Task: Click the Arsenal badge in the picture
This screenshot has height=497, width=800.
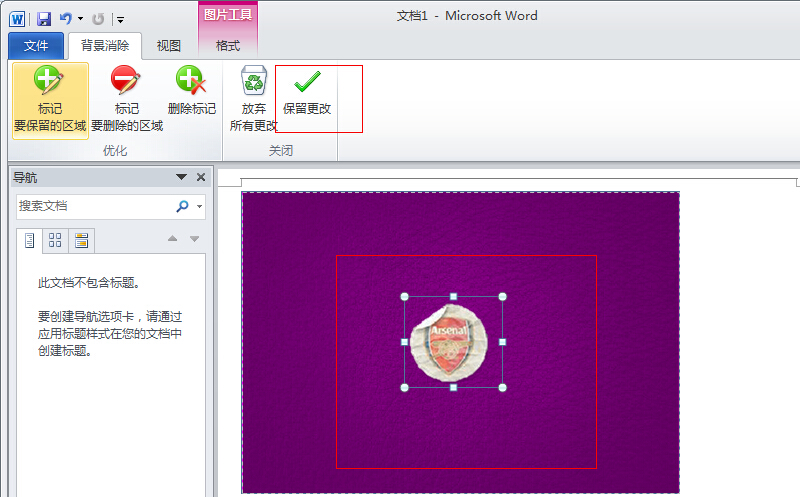Action: [x=449, y=342]
